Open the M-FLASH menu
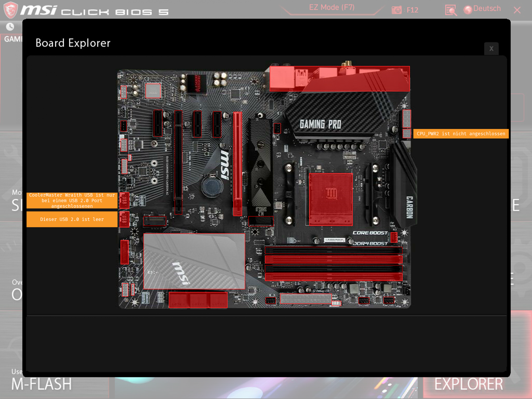Image resolution: width=532 pixels, height=399 pixels. [x=41, y=384]
